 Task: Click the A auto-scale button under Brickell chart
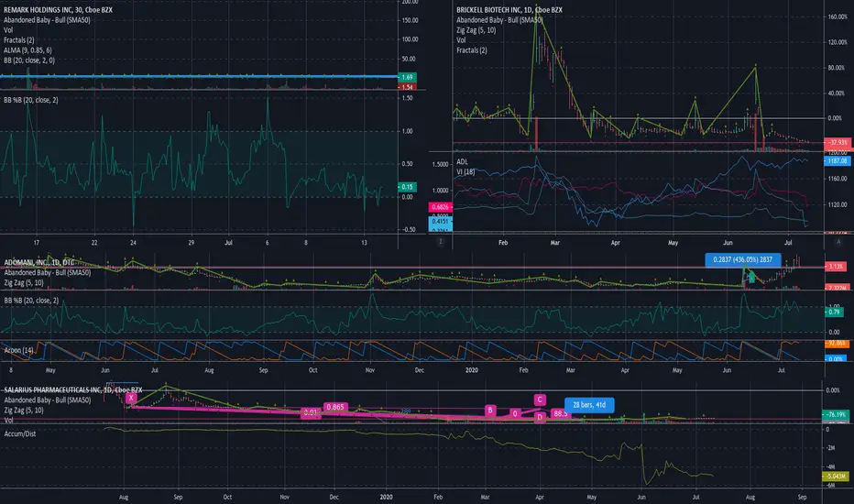(x=838, y=241)
